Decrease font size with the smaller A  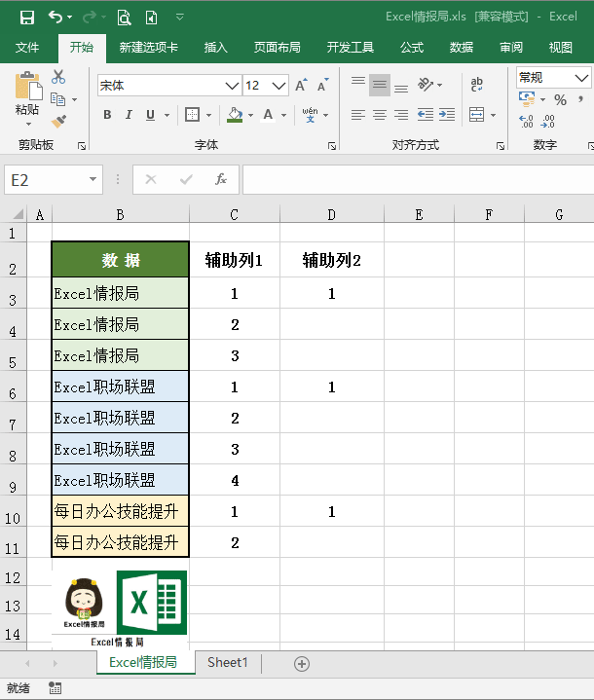tap(323, 85)
